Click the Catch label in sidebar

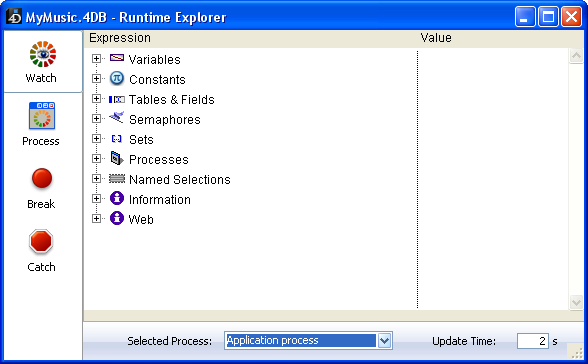tap(41, 267)
